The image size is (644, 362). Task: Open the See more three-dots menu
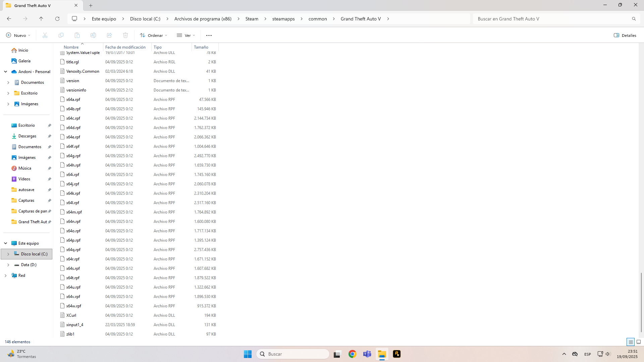point(209,35)
